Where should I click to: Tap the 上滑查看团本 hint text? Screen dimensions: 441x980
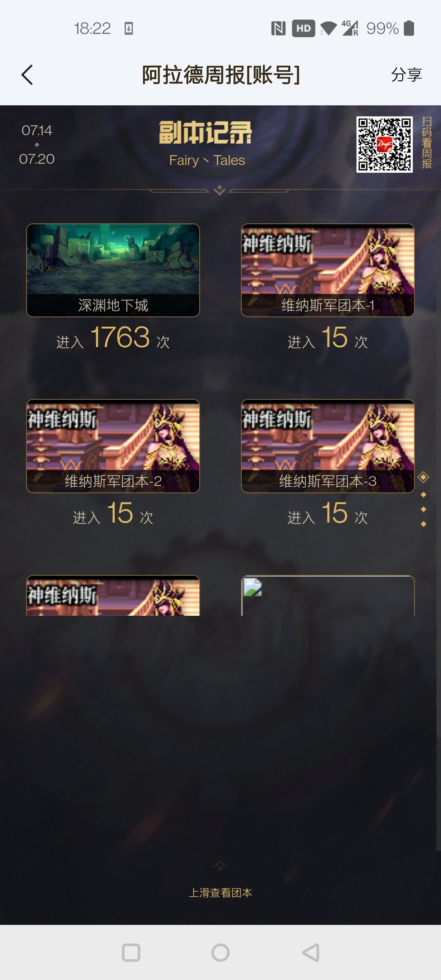[220, 893]
